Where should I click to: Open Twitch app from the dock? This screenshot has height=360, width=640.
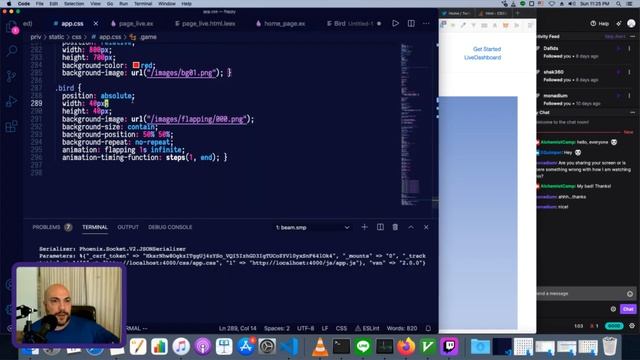[449, 347]
